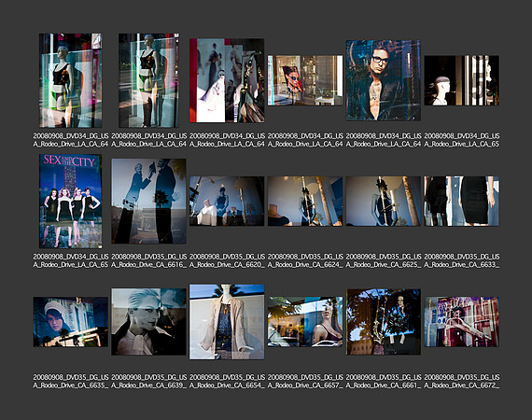This screenshot has height=420, width=532.
Task: Select thumbnail of man wearing glasses and open shirt
Action: pos(384,80)
